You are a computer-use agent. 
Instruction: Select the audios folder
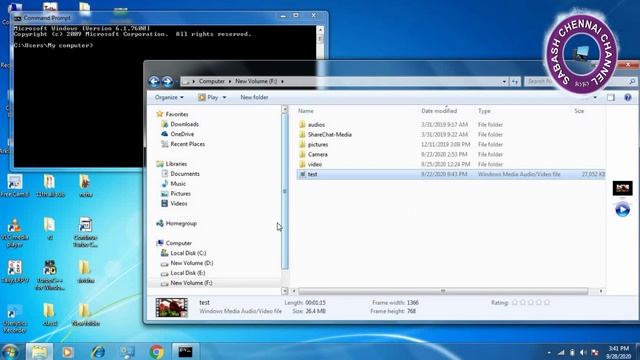coord(316,124)
